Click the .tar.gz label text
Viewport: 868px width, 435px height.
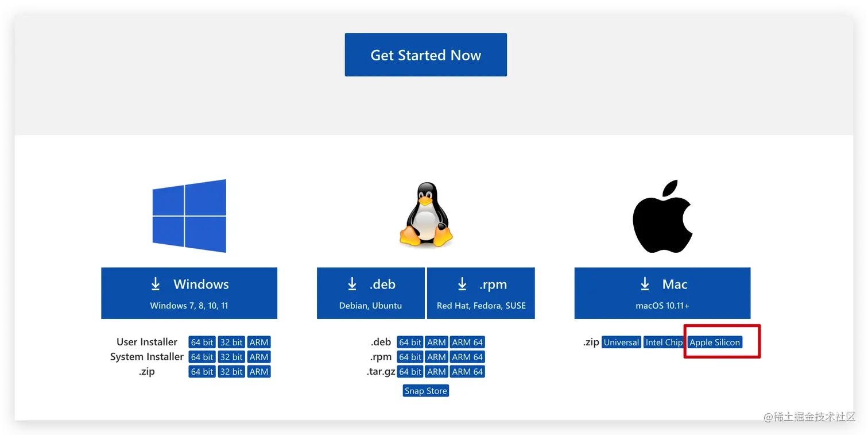[x=381, y=372]
